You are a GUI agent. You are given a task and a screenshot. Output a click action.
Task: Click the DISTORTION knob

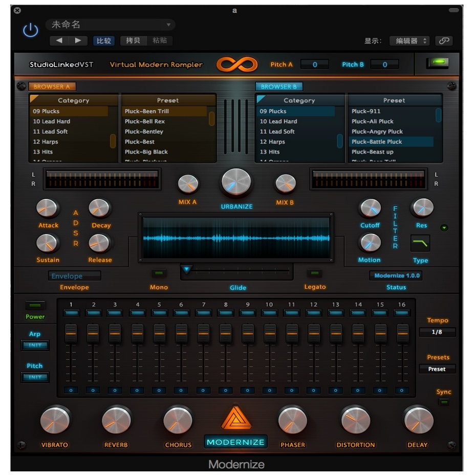356,420
